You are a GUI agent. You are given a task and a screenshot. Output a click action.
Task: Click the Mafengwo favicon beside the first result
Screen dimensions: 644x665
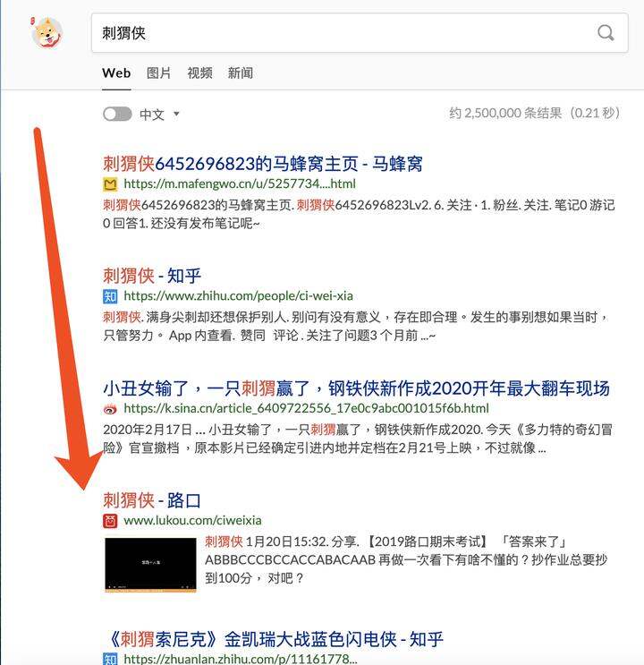110,184
